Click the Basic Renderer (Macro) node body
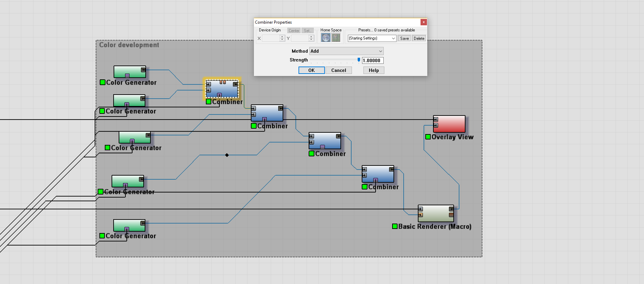 tap(436, 213)
